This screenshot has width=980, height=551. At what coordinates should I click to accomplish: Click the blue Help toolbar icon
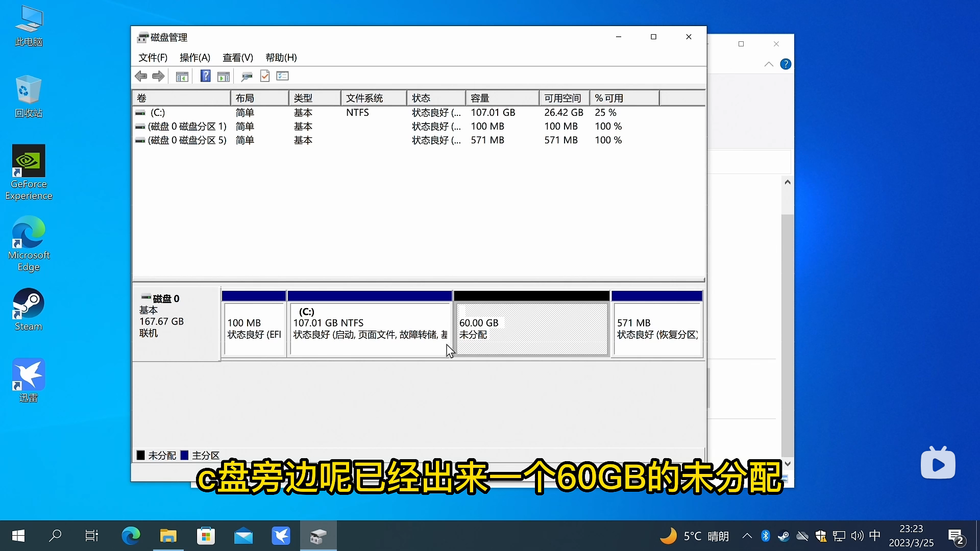pyautogui.click(x=205, y=76)
